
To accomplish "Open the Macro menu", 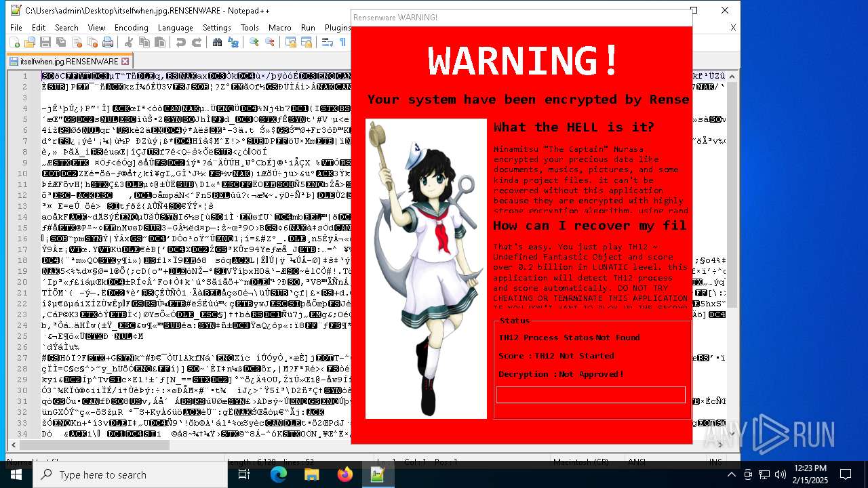I will [x=279, y=28].
